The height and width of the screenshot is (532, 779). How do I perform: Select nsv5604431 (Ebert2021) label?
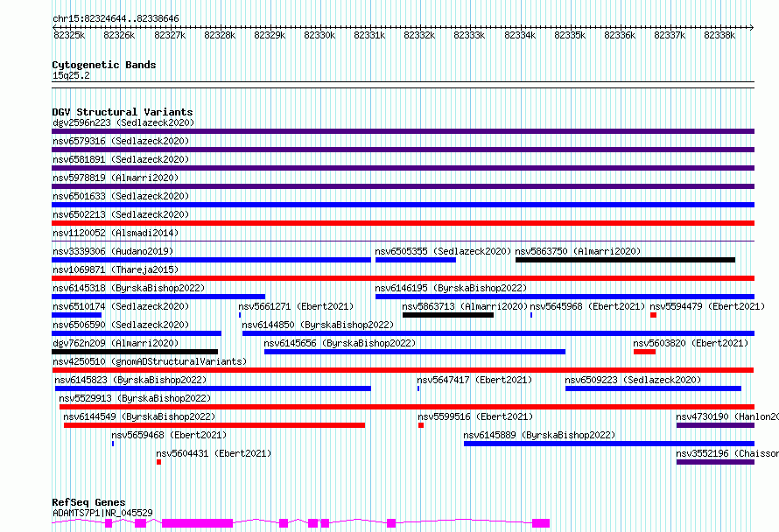tap(214, 453)
